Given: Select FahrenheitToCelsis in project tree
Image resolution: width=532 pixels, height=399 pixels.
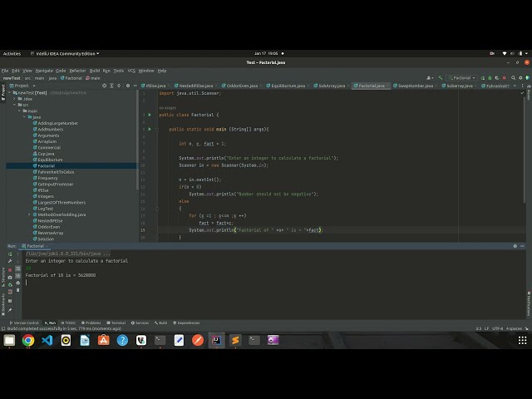Looking at the screenshot, I should (56, 172).
